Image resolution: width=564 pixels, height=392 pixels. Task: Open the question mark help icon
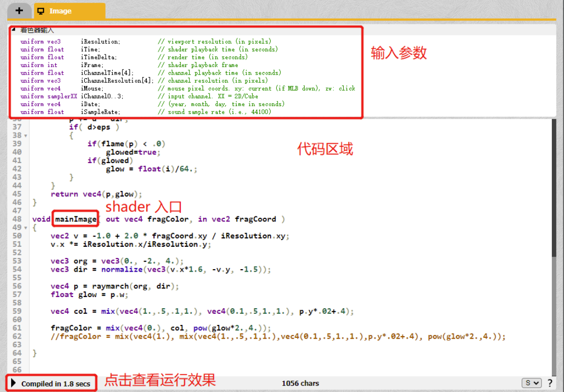pyautogui.click(x=550, y=383)
